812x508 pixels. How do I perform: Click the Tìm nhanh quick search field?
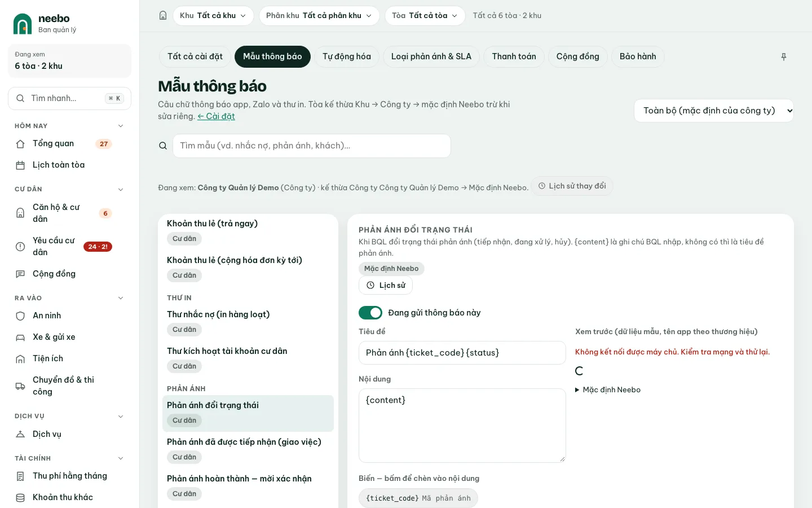tap(70, 98)
